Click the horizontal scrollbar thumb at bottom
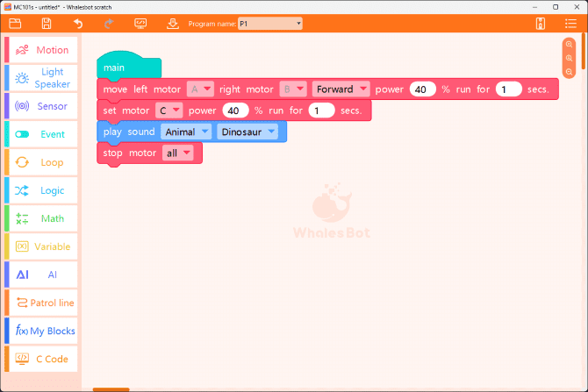Image resolution: width=588 pixels, height=392 pixels. pyautogui.click(x=111, y=389)
